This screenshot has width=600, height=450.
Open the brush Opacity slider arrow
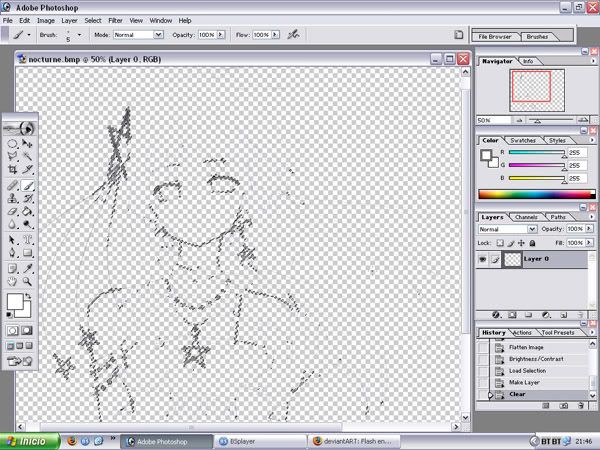(221, 35)
